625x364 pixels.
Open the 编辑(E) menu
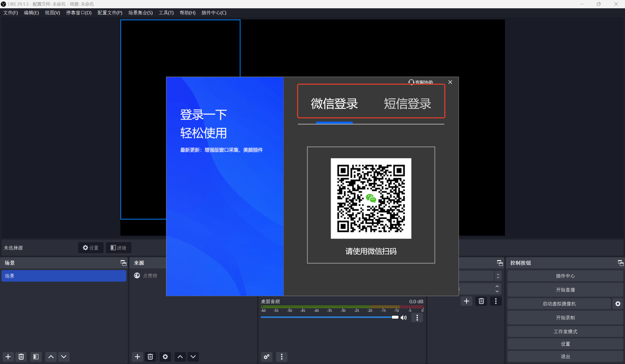click(31, 13)
